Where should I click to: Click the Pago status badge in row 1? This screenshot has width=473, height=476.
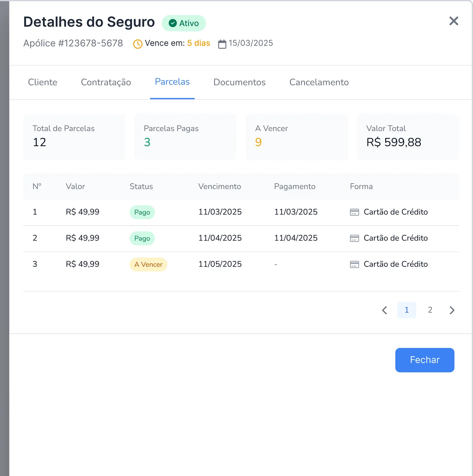[142, 212]
